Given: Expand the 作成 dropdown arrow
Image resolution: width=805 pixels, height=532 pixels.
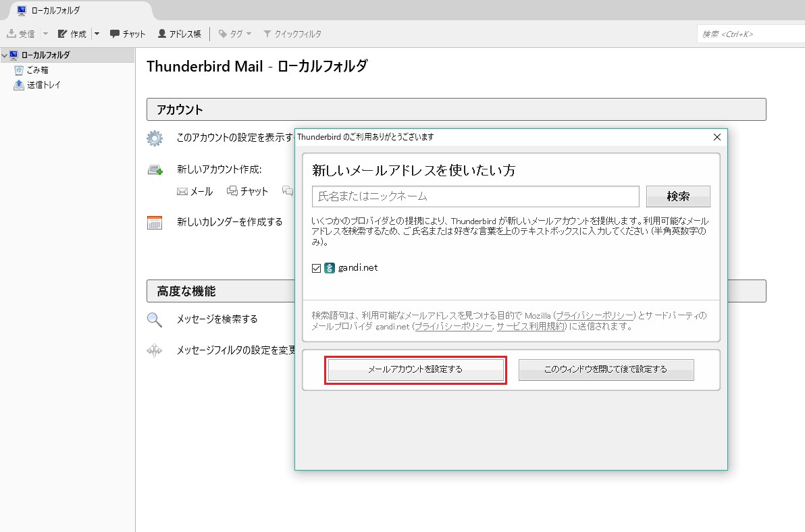Looking at the screenshot, I should (97, 34).
